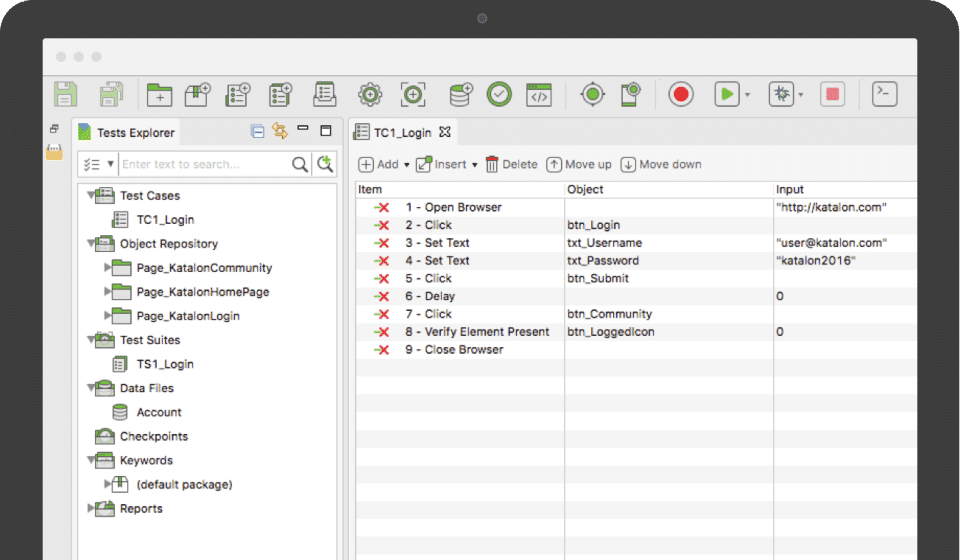
Task: Click the new data file database icon
Action: [x=461, y=94]
